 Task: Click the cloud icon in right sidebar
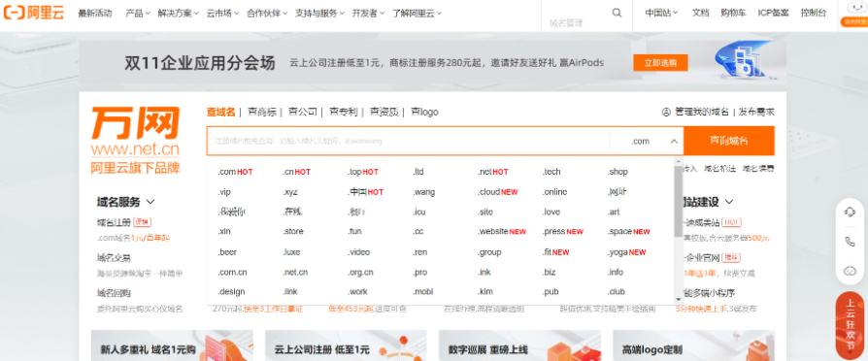click(x=850, y=271)
